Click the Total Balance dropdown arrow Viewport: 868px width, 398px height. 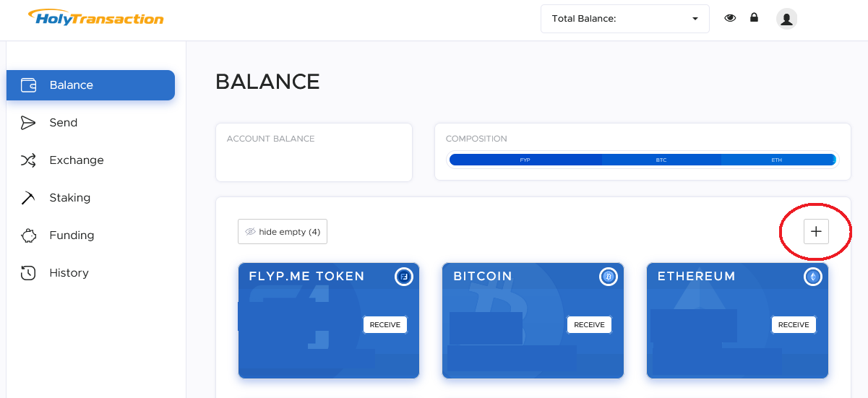(x=695, y=19)
